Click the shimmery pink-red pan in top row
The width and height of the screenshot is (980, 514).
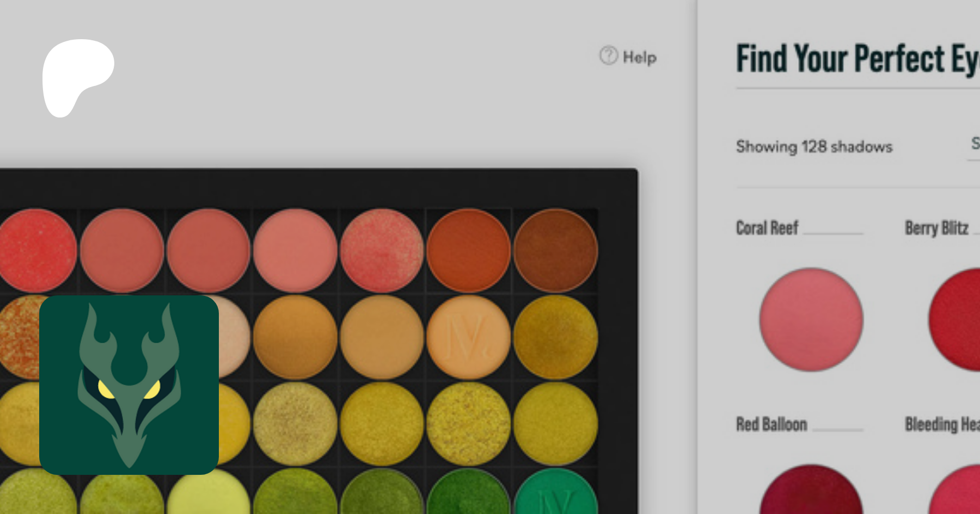[381, 251]
